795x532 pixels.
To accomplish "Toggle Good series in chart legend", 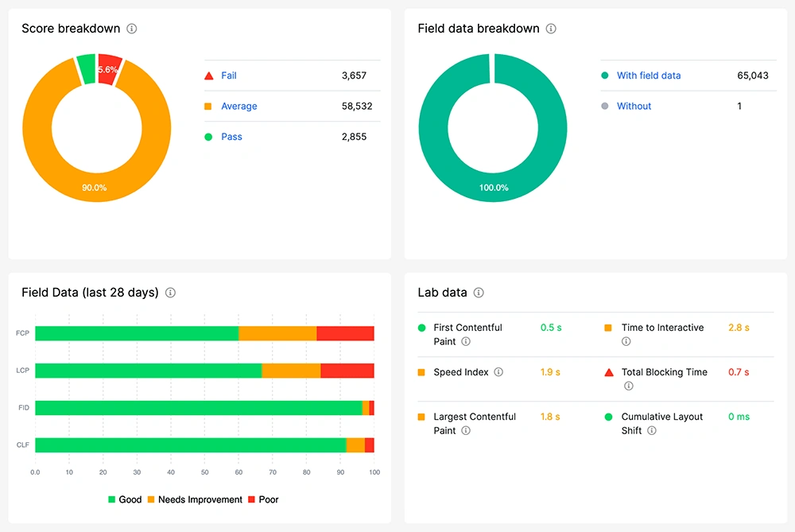I will point(125,499).
